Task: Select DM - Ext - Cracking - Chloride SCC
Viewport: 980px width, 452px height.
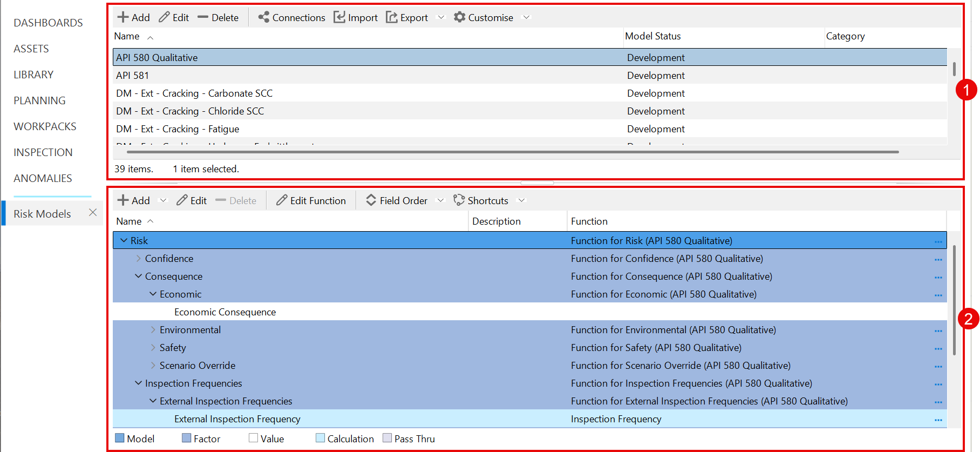Action: (x=530, y=111)
